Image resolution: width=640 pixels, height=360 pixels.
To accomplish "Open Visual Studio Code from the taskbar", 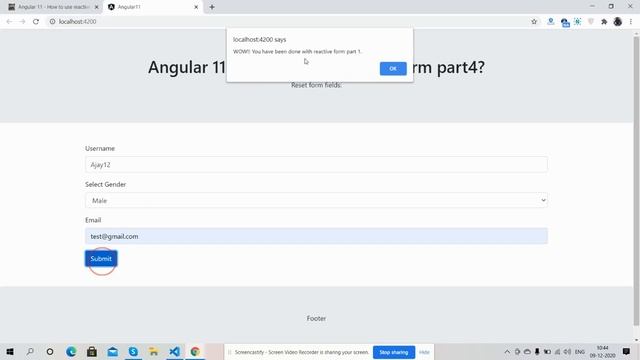I will pyautogui.click(x=174, y=351).
